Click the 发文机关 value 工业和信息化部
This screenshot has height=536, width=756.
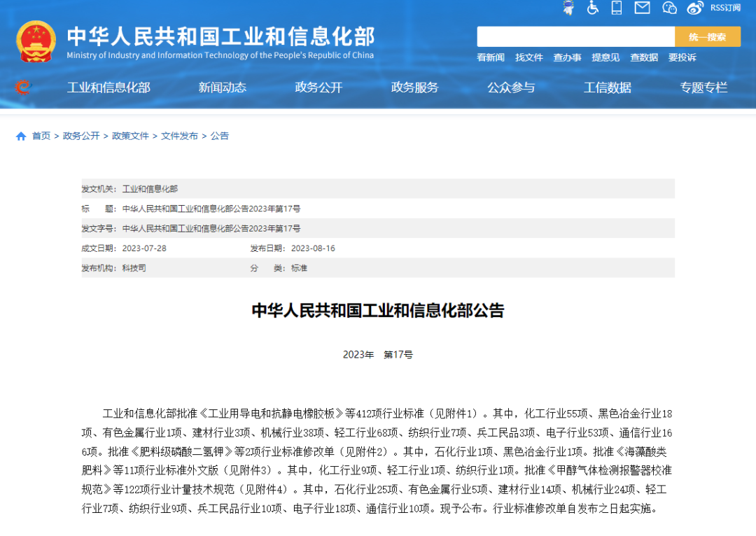click(x=150, y=189)
